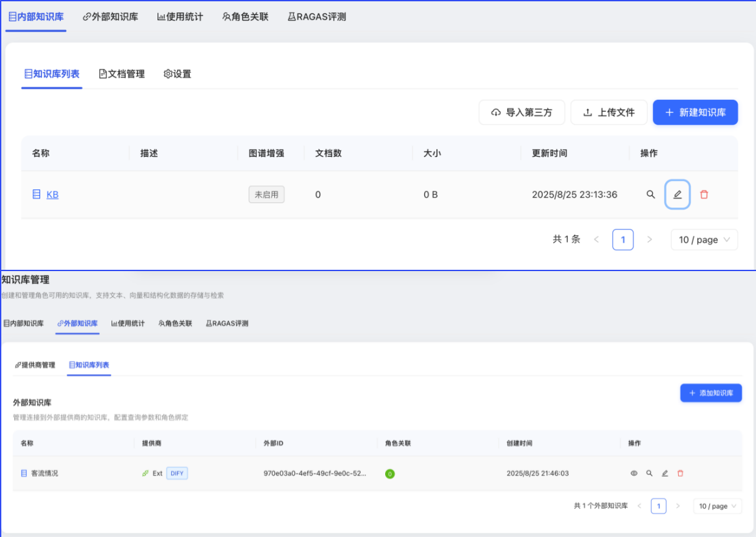Image resolution: width=756 pixels, height=537 pixels.
Task: Click the 导入第三方 button
Action: click(522, 112)
